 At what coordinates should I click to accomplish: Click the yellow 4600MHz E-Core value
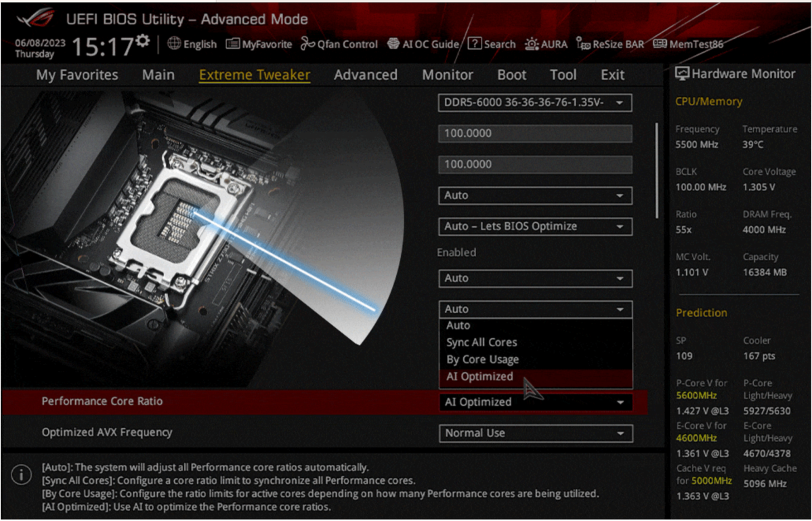[x=696, y=438]
